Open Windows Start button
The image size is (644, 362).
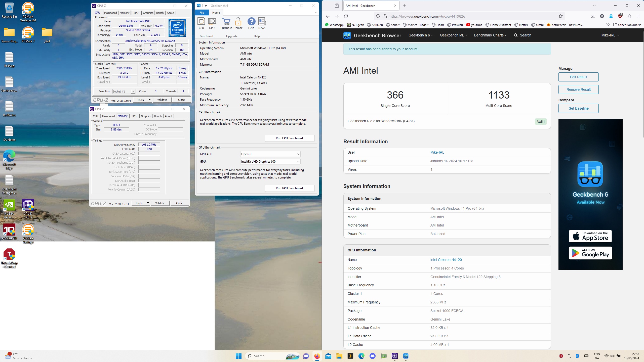238,356
